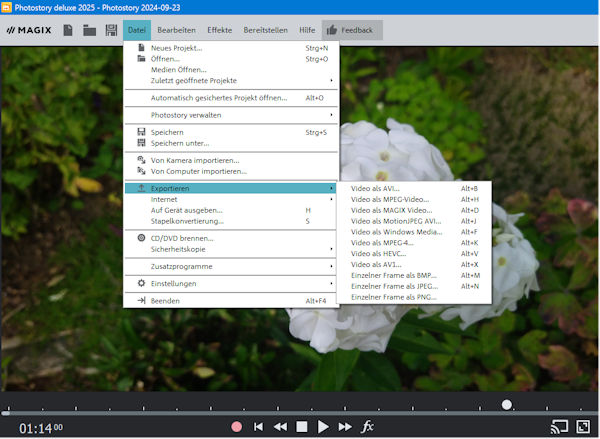The height and width of the screenshot is (439, 600).
Task: Export Video als MPEG-4...
Action: tap(414, 243)
